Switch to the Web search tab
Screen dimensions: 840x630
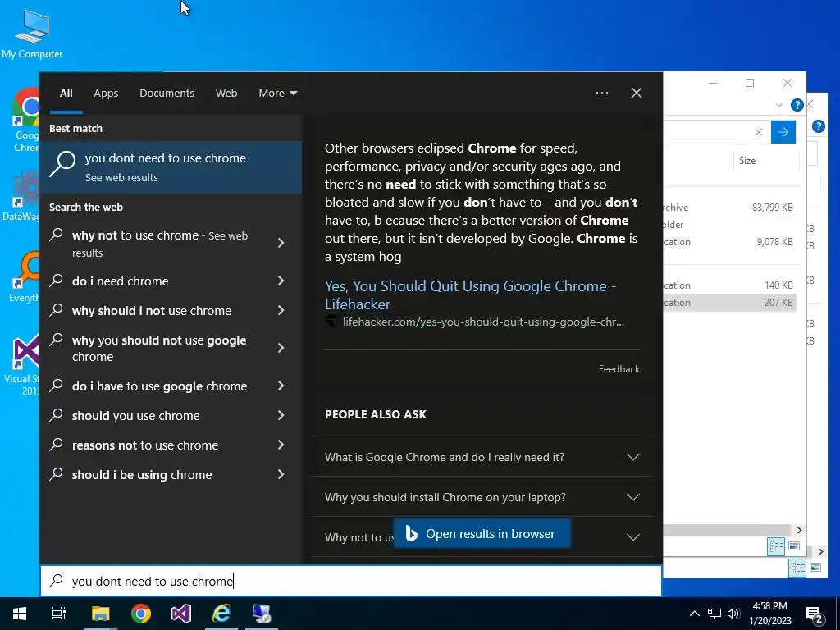point(226,94)
